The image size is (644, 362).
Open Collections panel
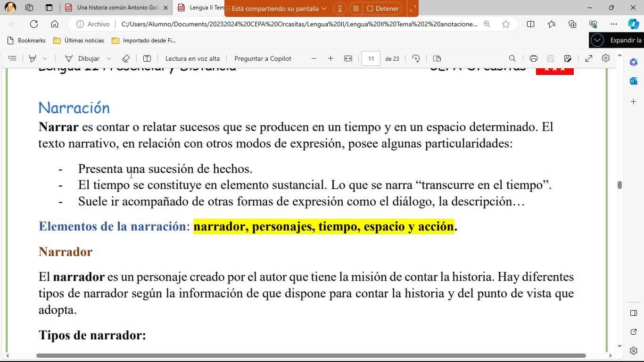[572, 24]
